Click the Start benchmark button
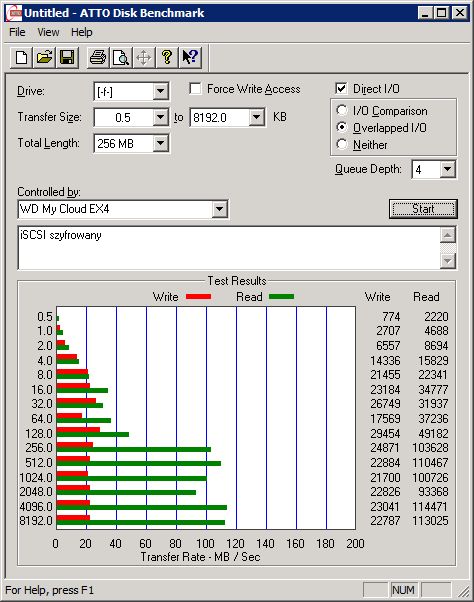The width and height of the screenshot is (474, 602). pos(423,209)
